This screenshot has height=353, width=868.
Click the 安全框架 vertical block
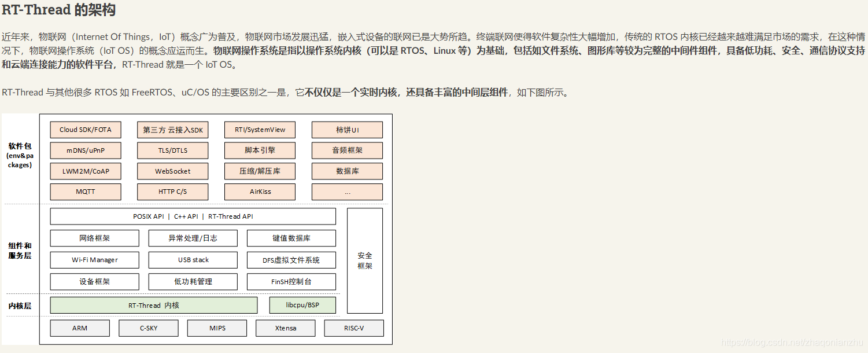[365, 260]
